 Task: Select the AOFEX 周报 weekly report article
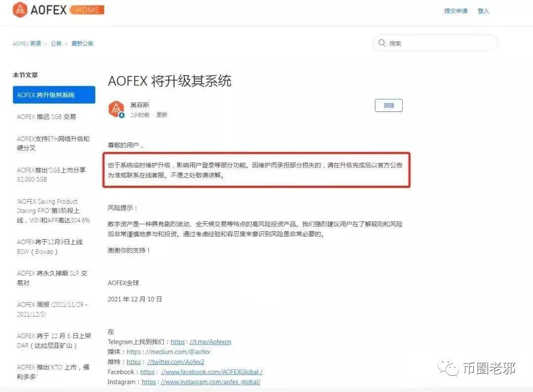[52, 309]
